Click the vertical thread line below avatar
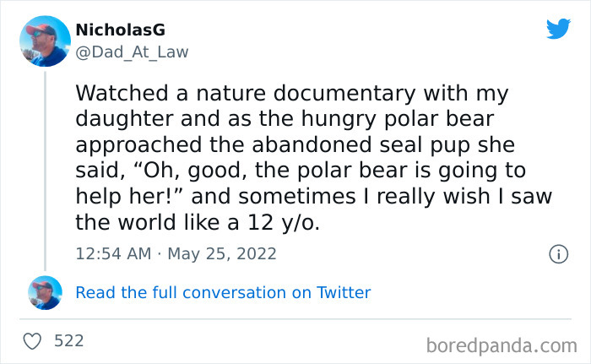Image resolution: width=591 pixels, height=364 pixels. (44, 169)
